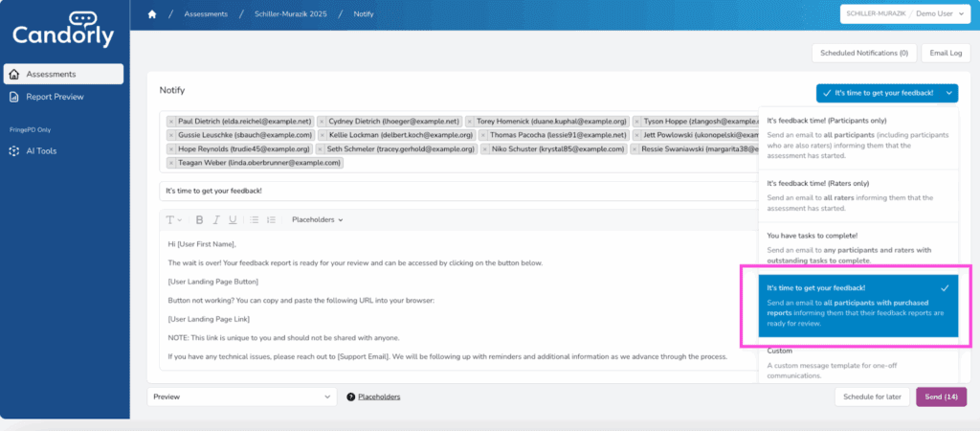This screenshot has height=431, width=980.
Task: Open the Placeholders help link
Action: click(x=379, y=397)
